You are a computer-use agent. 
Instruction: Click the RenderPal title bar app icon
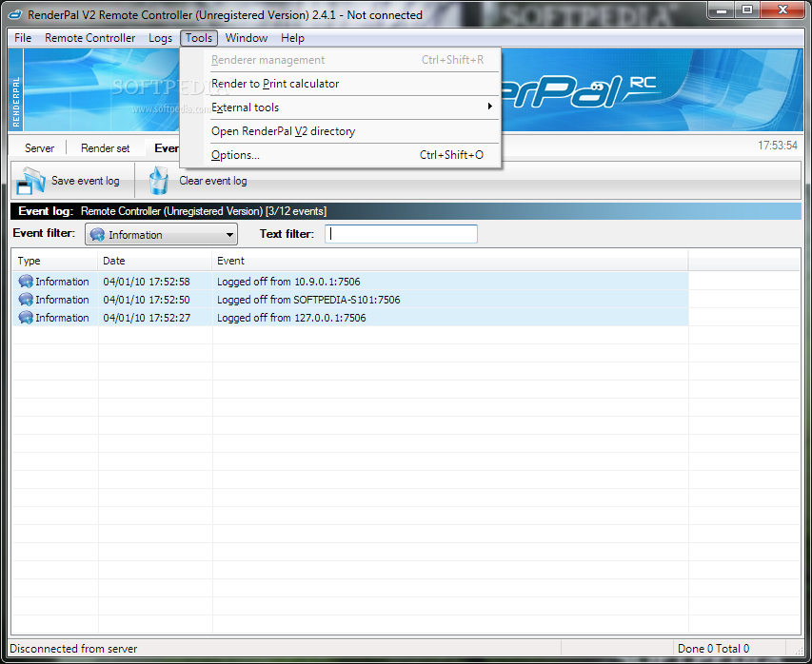coord(16,15)
